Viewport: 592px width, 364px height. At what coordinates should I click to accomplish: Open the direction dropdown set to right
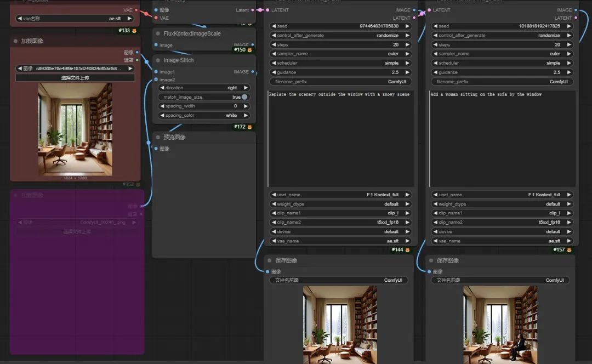tap(204, 88)
